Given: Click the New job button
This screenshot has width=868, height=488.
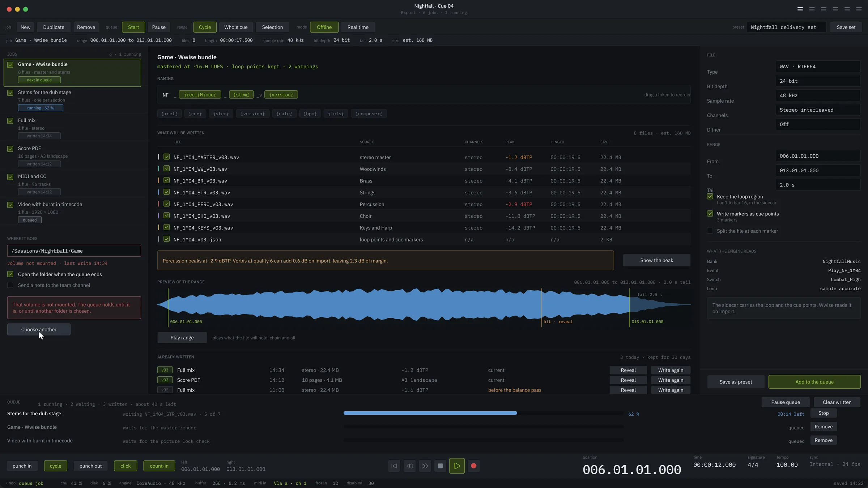Looking at the screenshot, I should click(25, 27).
